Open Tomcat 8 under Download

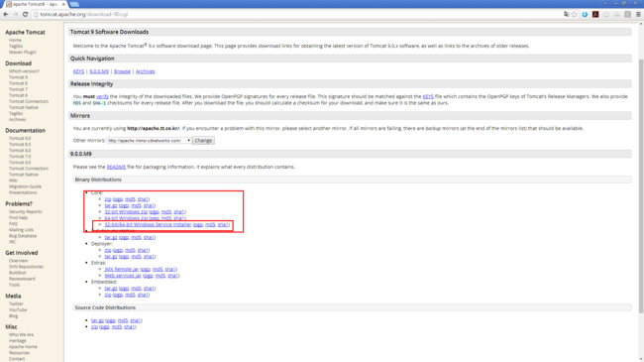pyautogui.click(x=18, y=83)
